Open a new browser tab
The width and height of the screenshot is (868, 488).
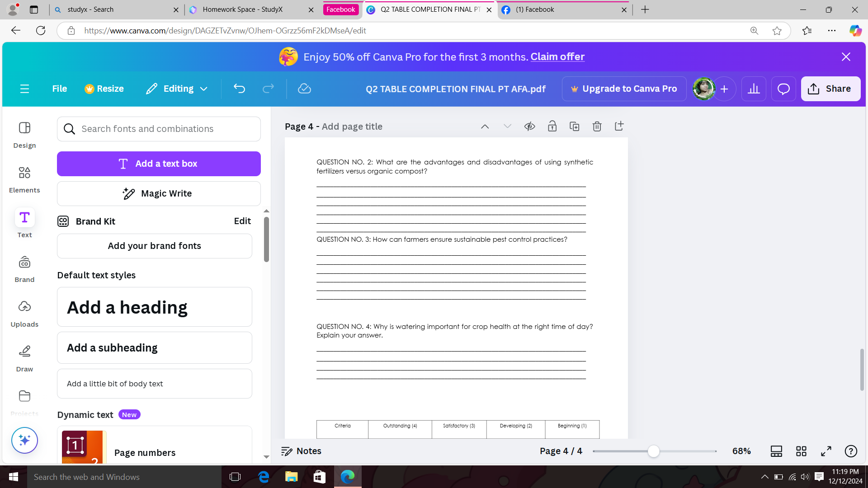(x=645, y=9)
